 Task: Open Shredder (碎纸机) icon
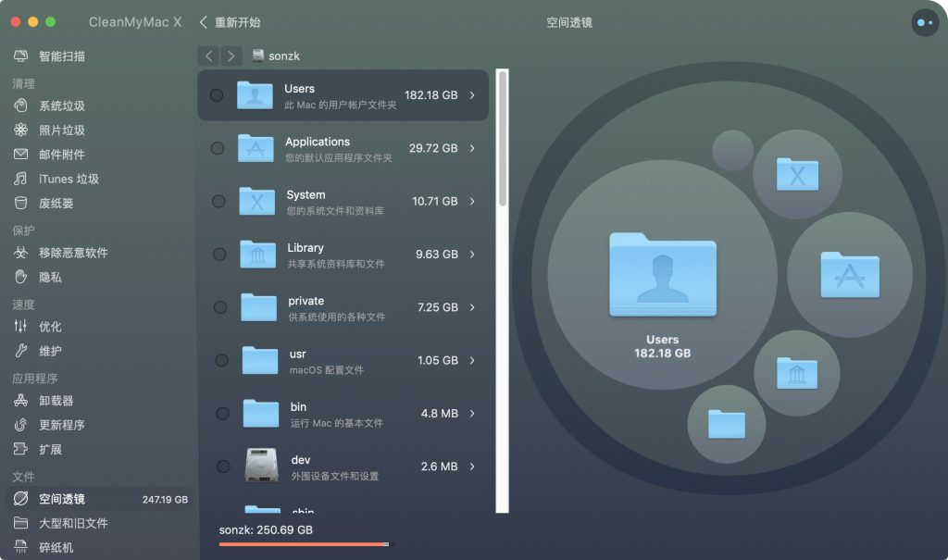pyautogui.click(x=20, y=547)
